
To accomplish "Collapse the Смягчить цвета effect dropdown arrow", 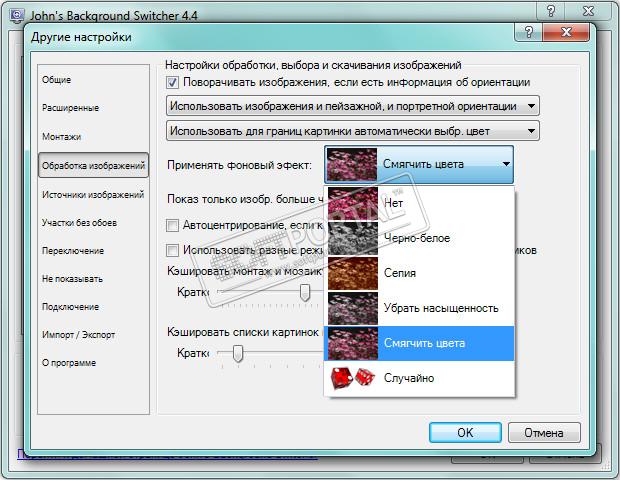I will pos(506,164).
